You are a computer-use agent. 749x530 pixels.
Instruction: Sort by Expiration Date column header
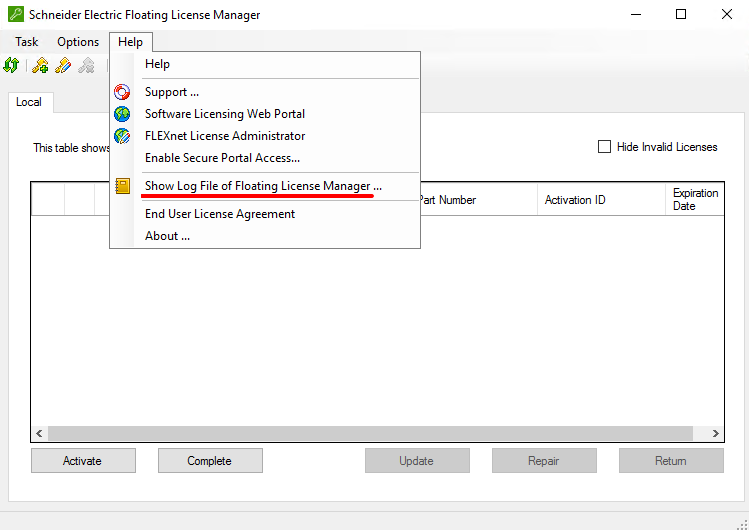(695, 200)
